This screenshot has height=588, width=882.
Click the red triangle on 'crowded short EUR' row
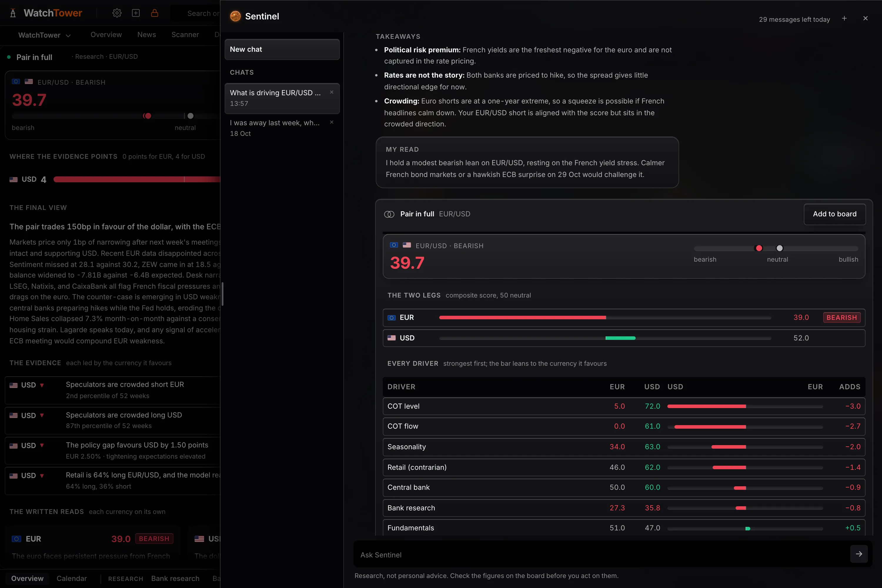tap(42, 385)
